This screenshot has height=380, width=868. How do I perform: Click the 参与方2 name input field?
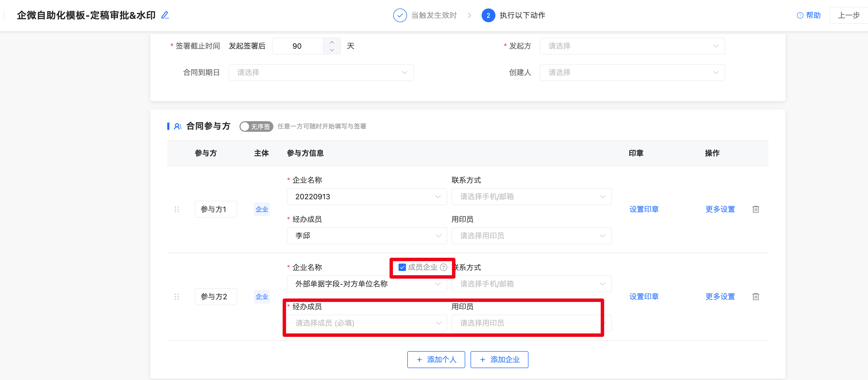coord(216,296)
